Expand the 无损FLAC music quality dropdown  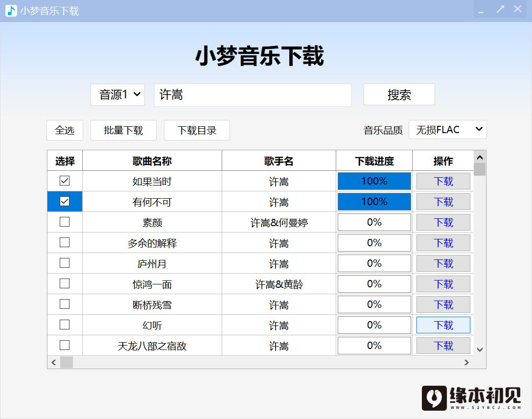click(447, 130)
